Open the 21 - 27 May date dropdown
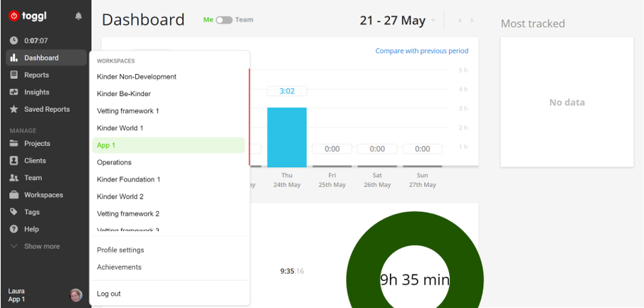 [x=397, y=21]
